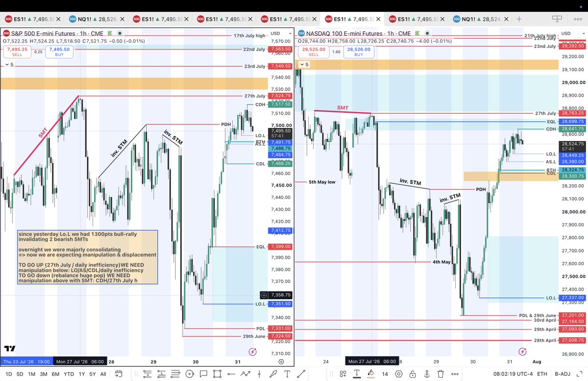Open the layout split-screen icon at top right
Image resolution: width=588 pixels, height=381 pixels.
[557, 19]
